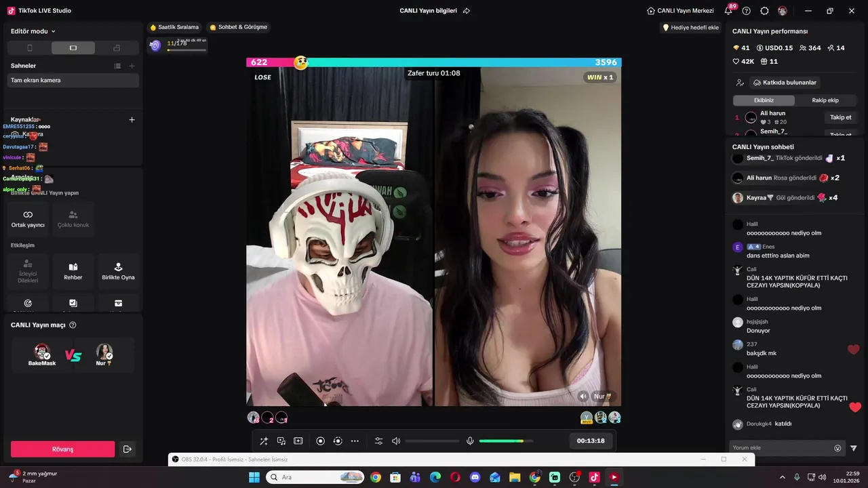Image resolution: width=868 pixels, height=488 pixels.
Task: Click the MVP supporter avatar under video
Action: tap(587, 418)
